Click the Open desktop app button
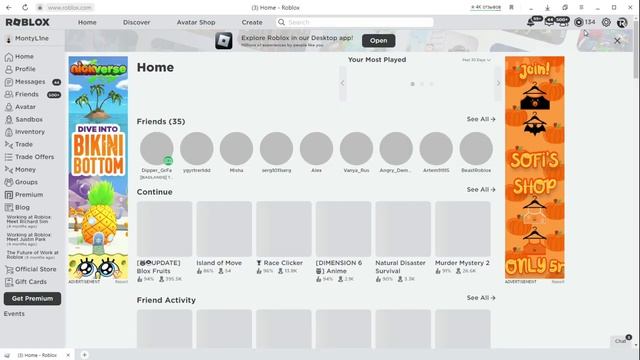This screenshot has width=640, height=360. click(x=378, y=40)
